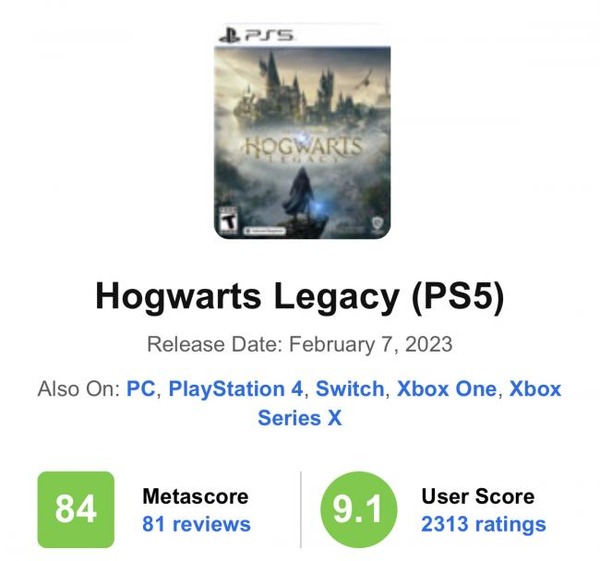Click the Release Date February 7, 2023 text
The width and height of the screenshot is (600, 561).
click(300, 344)
